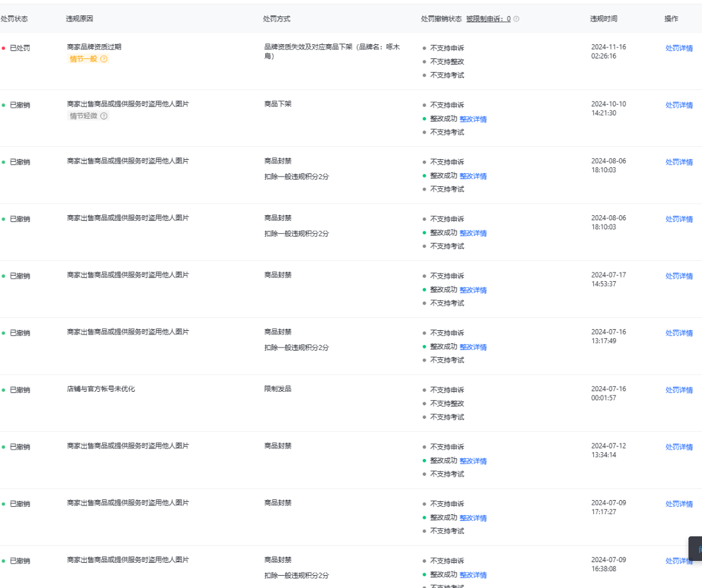Open the 被限制申诉: 0 link in header

click(x=488, y=19)
